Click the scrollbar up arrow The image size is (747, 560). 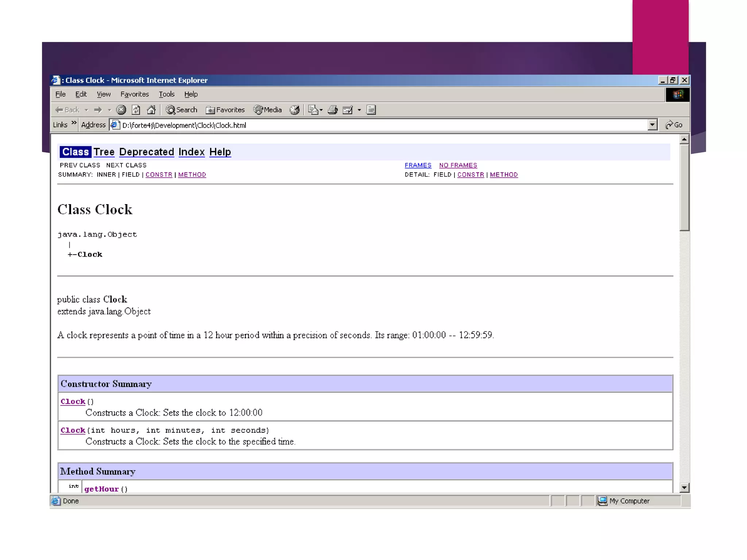click(x=684, y=139)
